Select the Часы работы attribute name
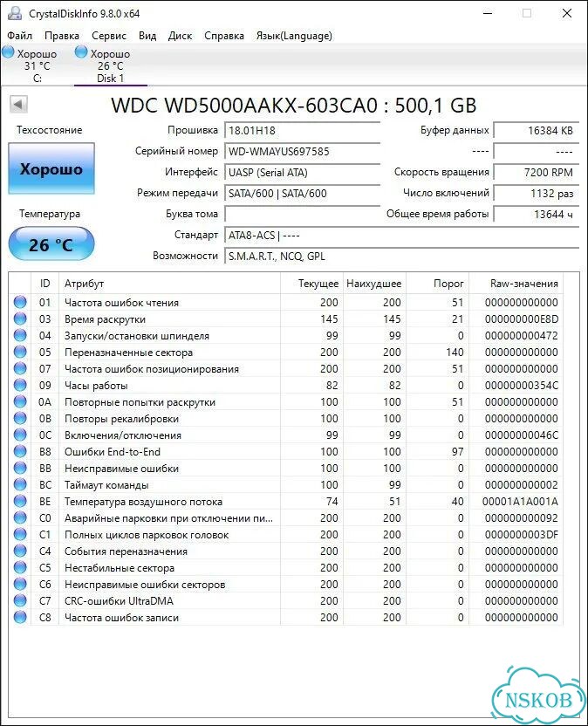The width and height of the screenshot is (588, 726). pyautogui.click(x=96, y=386)
